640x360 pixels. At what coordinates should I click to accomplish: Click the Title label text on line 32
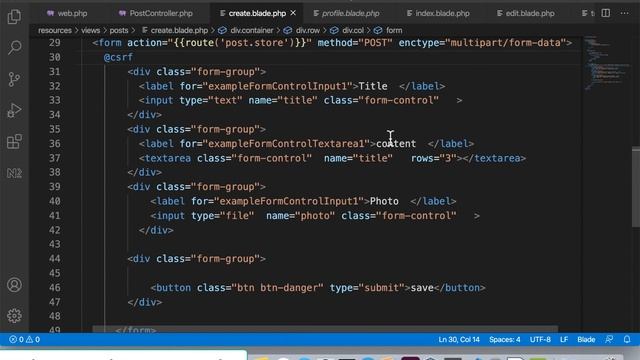click(x=373, y=86)
